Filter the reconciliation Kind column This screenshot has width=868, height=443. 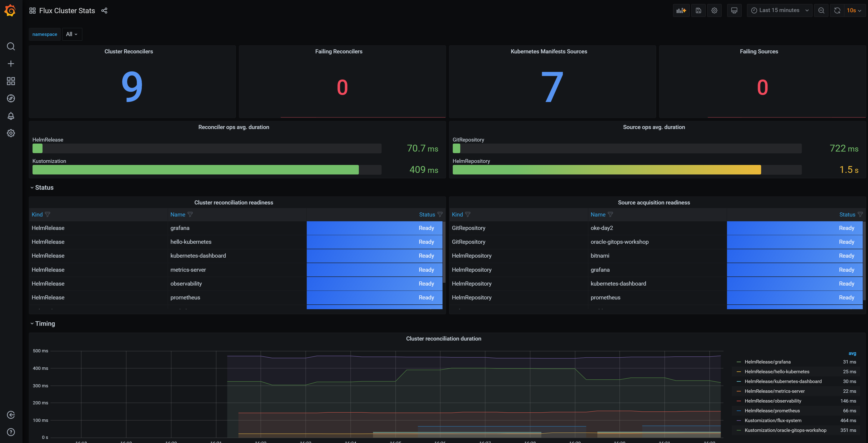[x=48, y=214]
